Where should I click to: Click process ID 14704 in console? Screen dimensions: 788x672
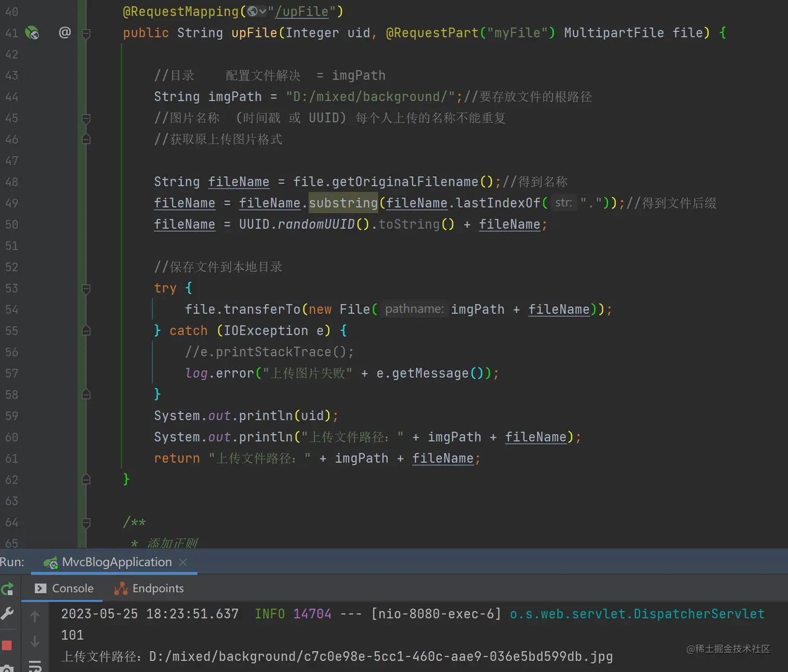[312, 614]
